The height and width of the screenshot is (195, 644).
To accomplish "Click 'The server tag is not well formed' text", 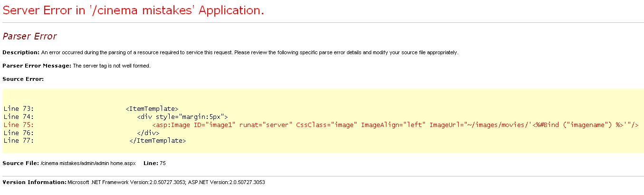I will [x=112, y=66].
